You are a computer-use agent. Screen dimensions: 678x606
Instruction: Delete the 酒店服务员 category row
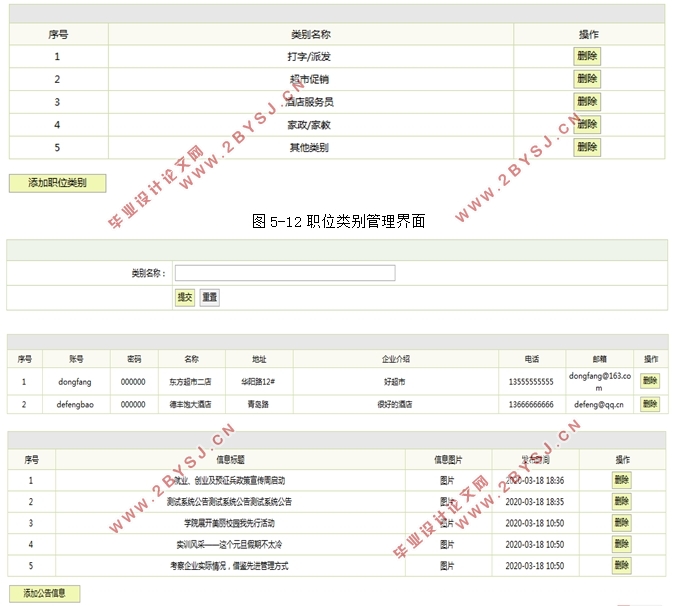point(587,102)
